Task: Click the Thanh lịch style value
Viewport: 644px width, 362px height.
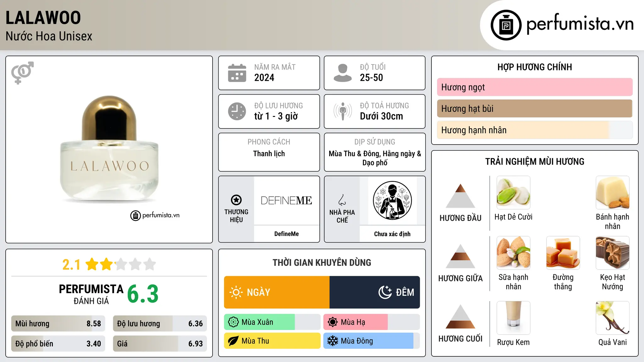Action: tap(269, 154)
